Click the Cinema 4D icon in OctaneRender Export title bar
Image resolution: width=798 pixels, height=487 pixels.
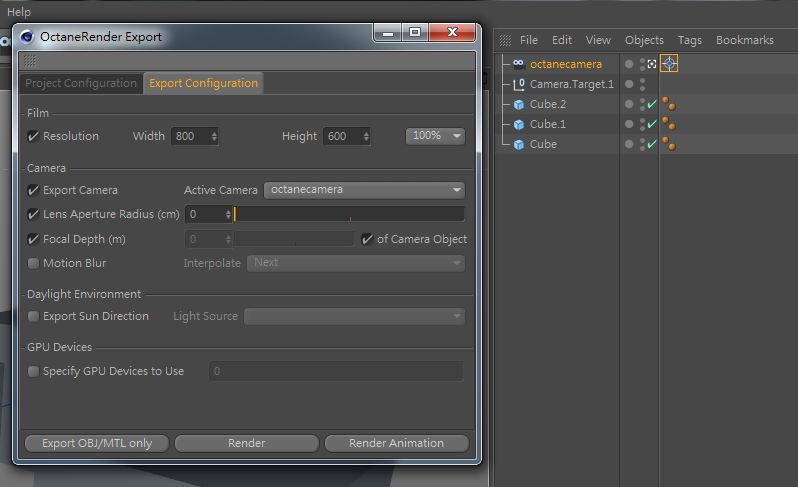26,37
